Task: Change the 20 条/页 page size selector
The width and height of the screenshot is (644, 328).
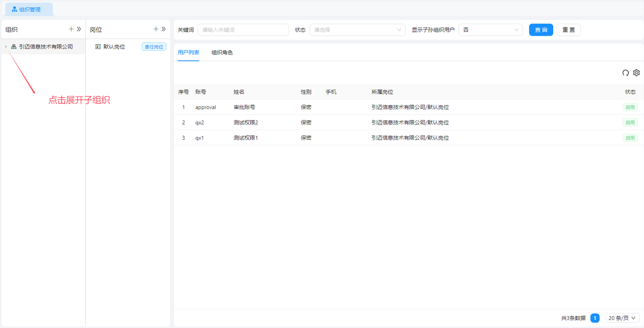Action: pos(622,318)
